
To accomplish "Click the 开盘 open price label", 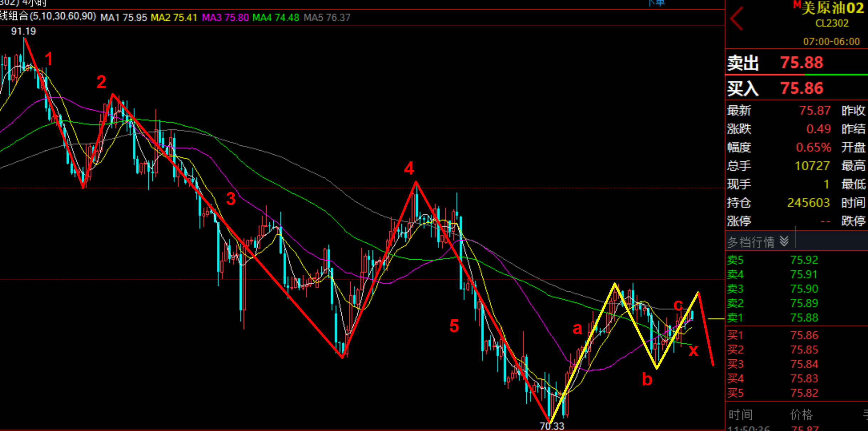I will [x=853, y=147].
